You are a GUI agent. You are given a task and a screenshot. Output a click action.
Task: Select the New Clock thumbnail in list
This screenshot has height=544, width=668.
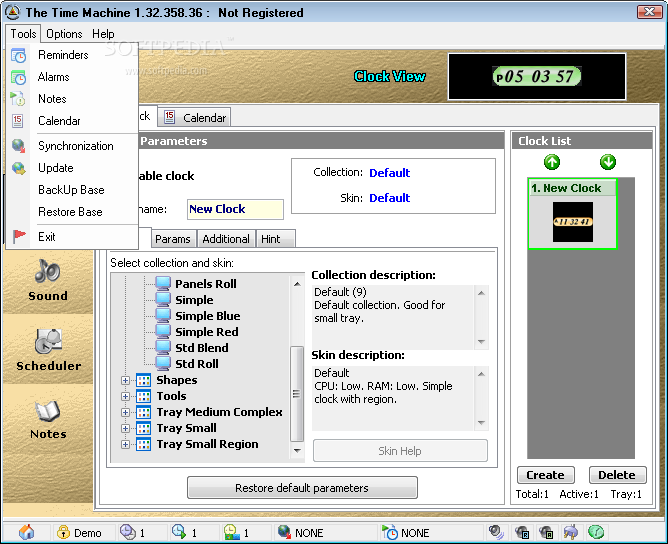click(x=572, y=214)
